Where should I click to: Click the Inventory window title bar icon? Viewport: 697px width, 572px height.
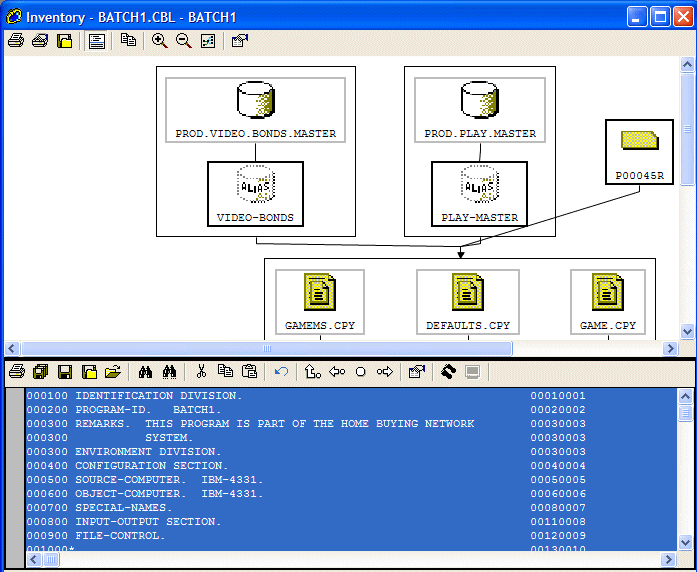pos(14,17)
